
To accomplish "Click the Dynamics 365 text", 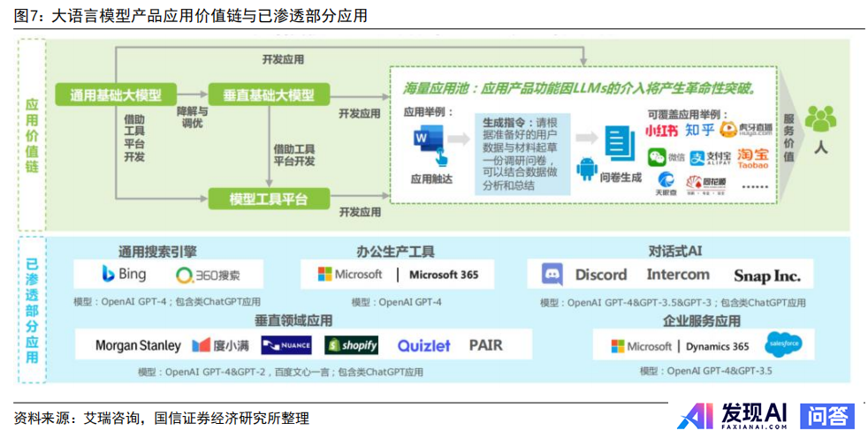I will tap(718, 347).
